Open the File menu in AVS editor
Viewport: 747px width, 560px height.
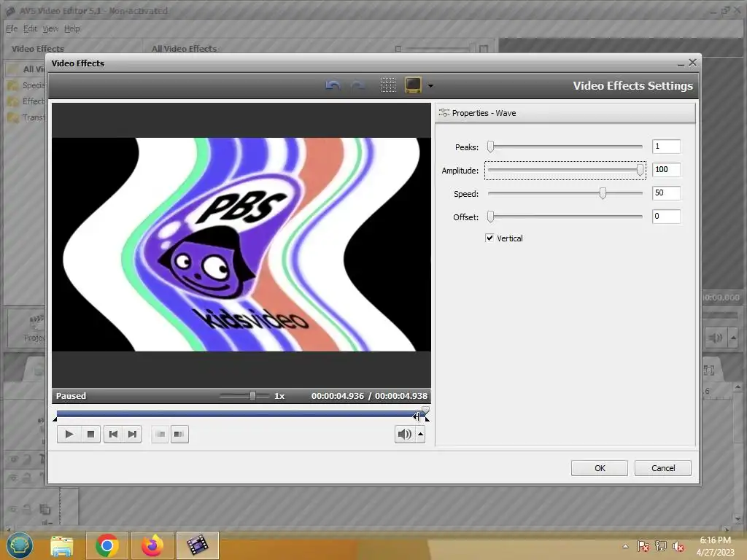(x=12, y=28)
